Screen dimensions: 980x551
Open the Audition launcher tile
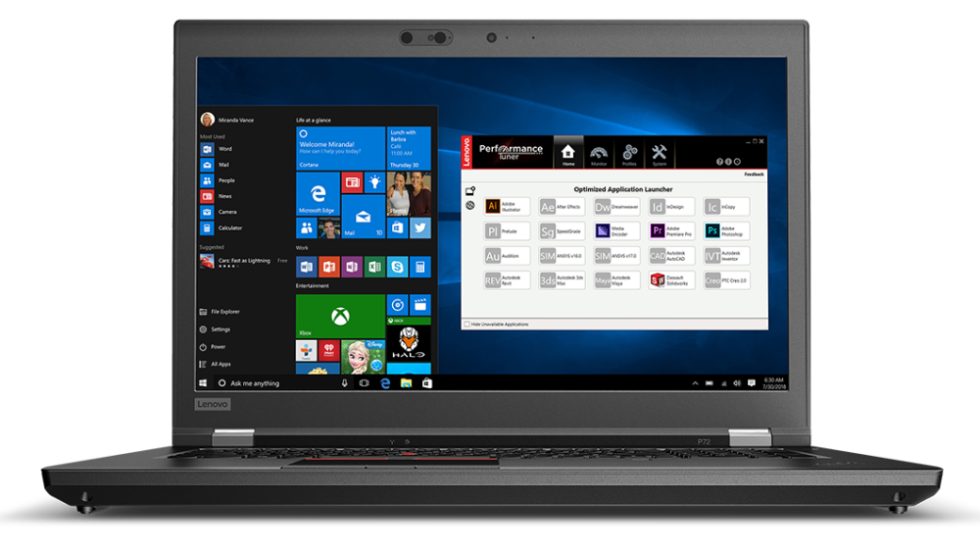[x=507, y=256]
